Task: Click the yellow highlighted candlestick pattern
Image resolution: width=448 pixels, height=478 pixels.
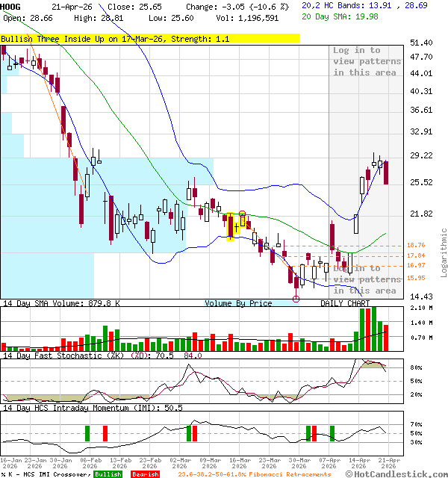Action: coord(231,226)
